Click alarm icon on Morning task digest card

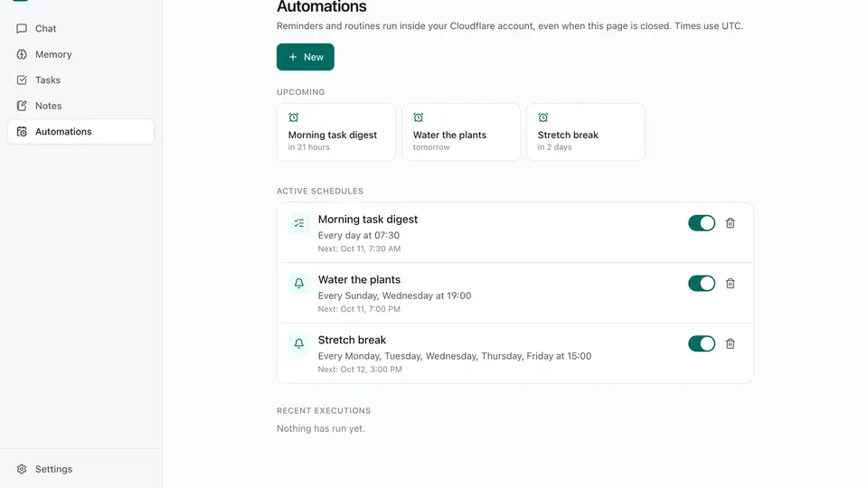[293, 117]
